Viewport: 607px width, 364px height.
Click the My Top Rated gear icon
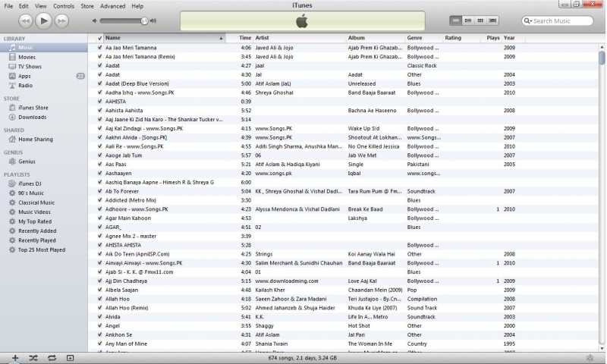(12, 221)
